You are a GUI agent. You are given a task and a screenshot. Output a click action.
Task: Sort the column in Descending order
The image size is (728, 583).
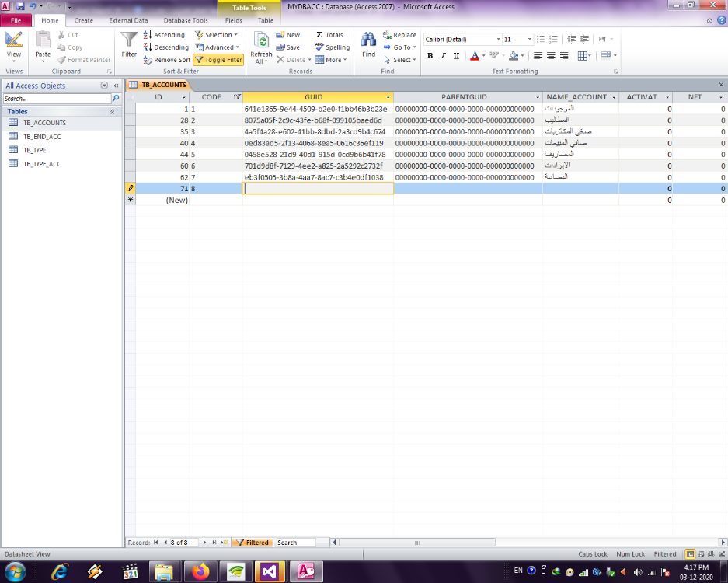click(x=166, y=47)
